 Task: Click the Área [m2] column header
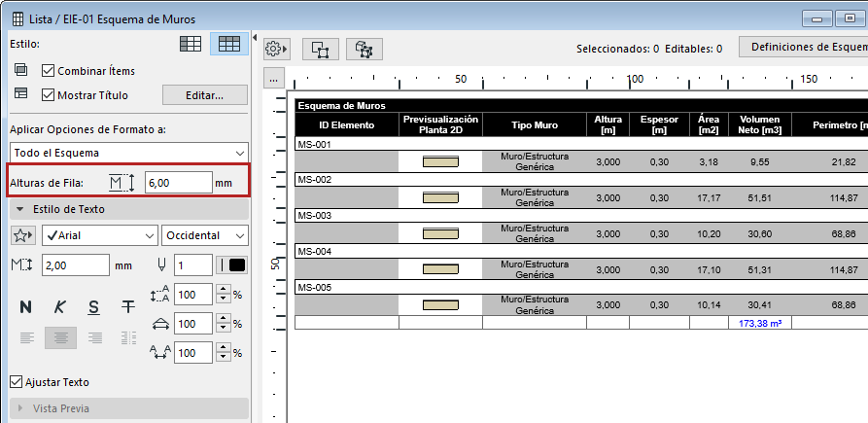[709, 124]
